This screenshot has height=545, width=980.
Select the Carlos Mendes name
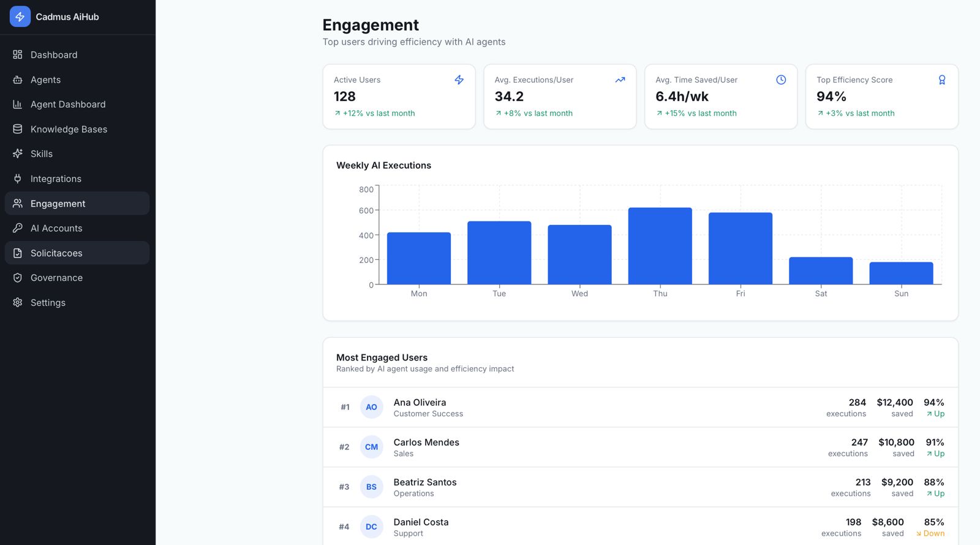pos(426,442)
